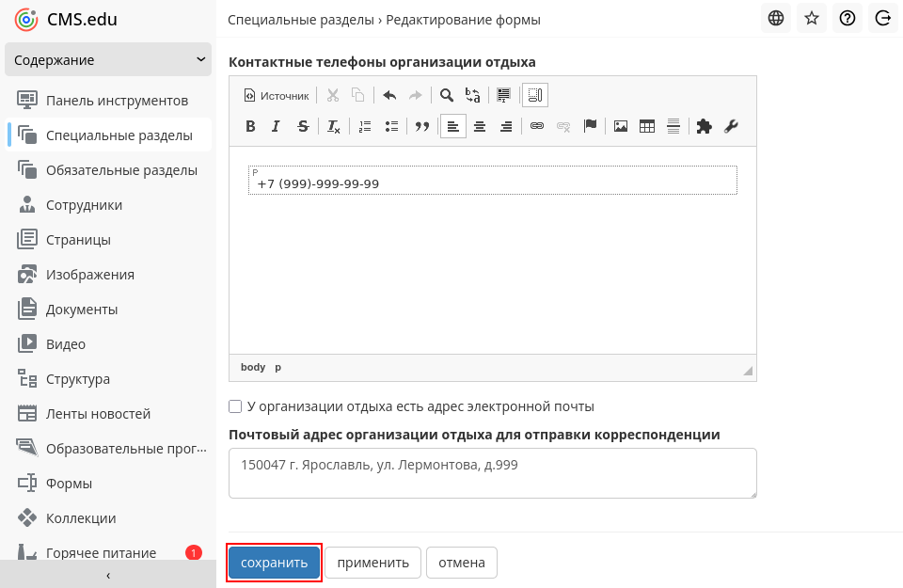Click the CMS.edu logo
This screenshot has width=903, height=588.
pyautogui.click(x=66, y=20)
